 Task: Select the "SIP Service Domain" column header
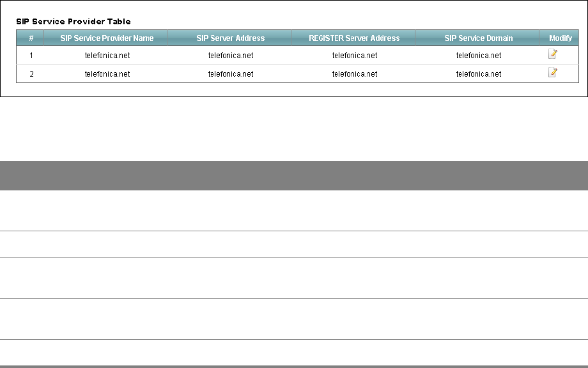[x=479, y=38]
